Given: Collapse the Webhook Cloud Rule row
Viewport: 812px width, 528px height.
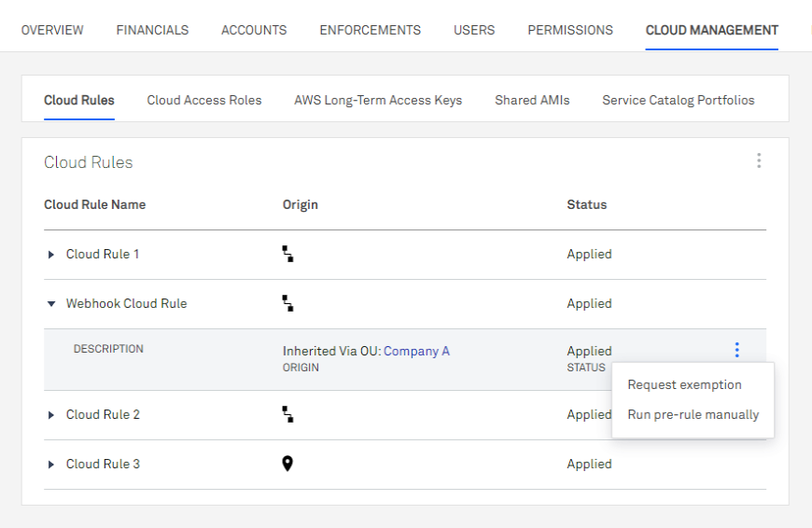Looking at the screenshot, I should [x=50, y=304].
